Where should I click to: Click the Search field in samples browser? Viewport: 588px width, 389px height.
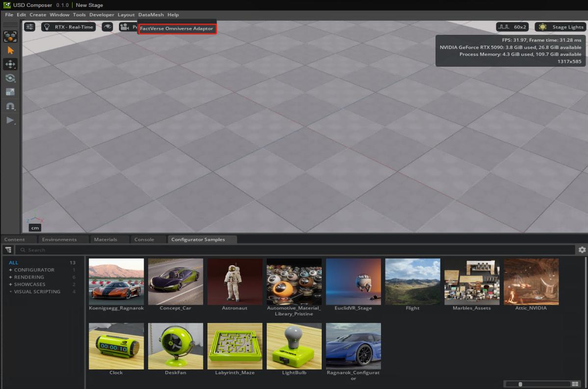click(x=295, y=250)
